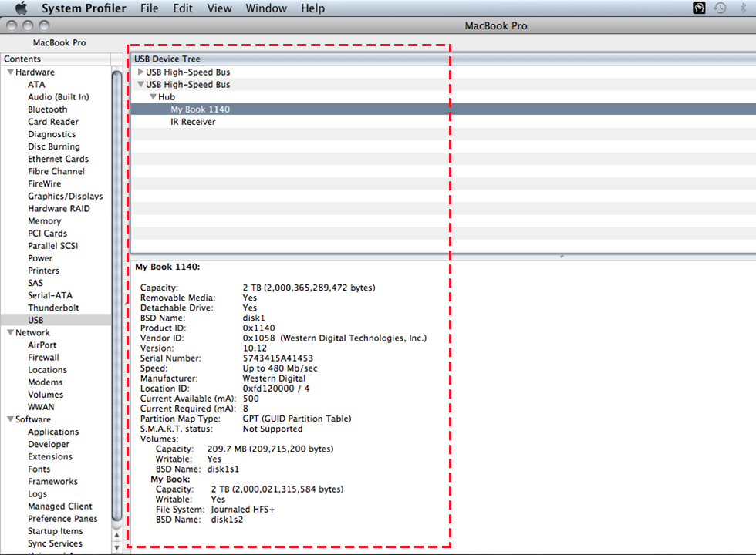This screenshot has width=756, height=555.
Task: Select WWAN item
Action: click(x=41, y=407)
